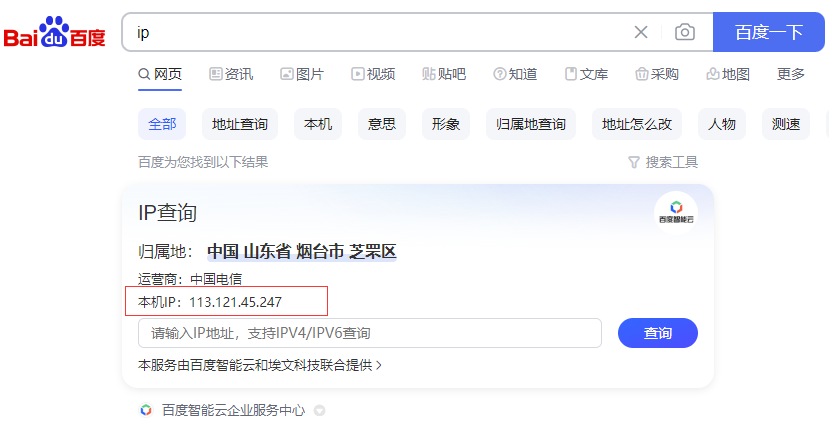Clear the search box with the X icon
This screenshot has width=829, height=427.
coord(641,32)
